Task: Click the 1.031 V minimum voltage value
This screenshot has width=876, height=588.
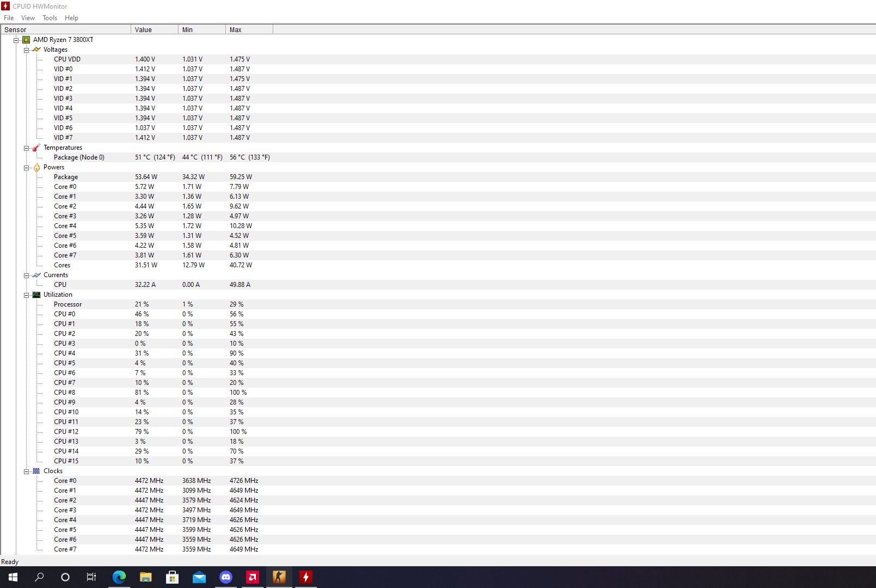Action: (192, 59)
